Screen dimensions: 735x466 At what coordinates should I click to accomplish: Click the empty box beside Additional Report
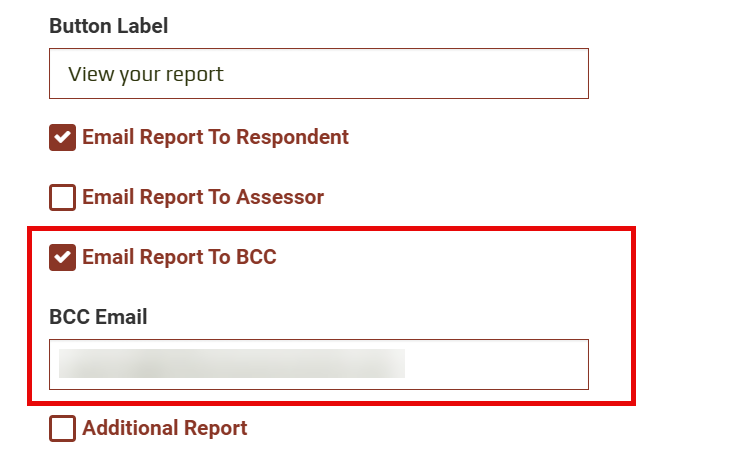(x=62, y=428)
